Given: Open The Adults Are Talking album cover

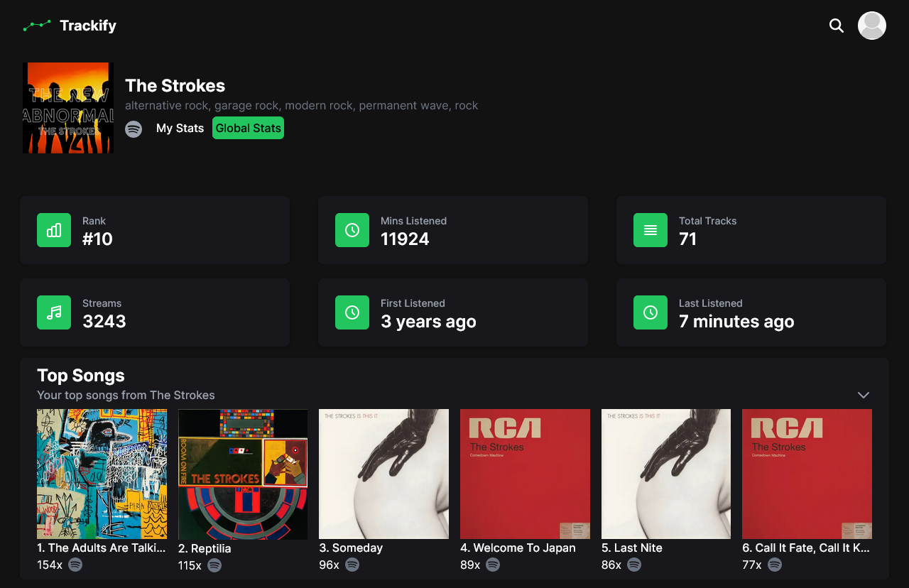Looking at the screenshot, I should click(102, 474).
